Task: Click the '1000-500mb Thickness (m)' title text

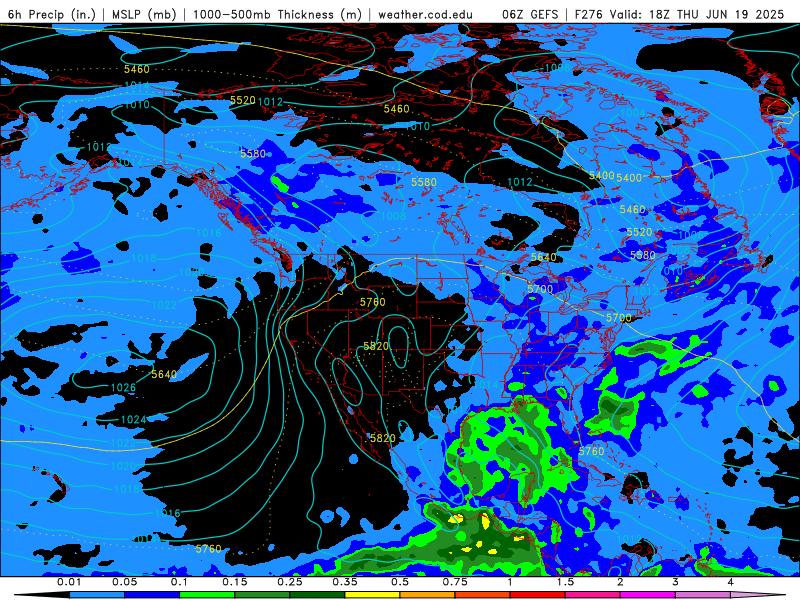Action: tap(277, 14)
